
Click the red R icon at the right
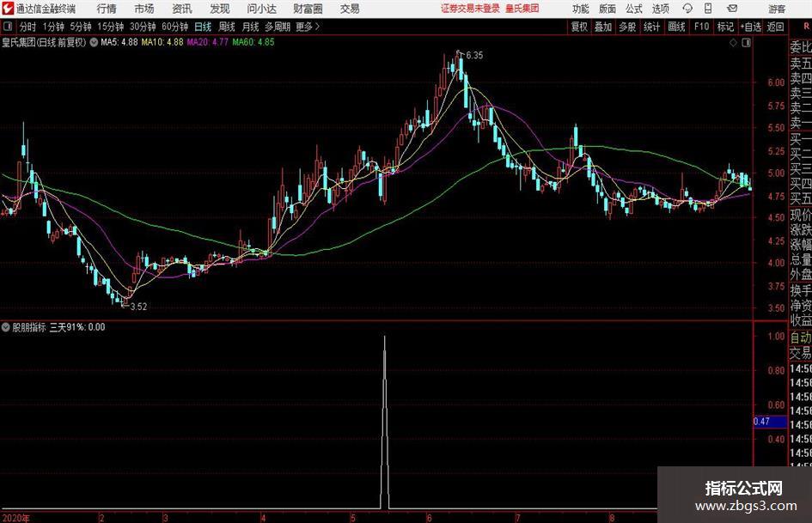coord(806,27)
